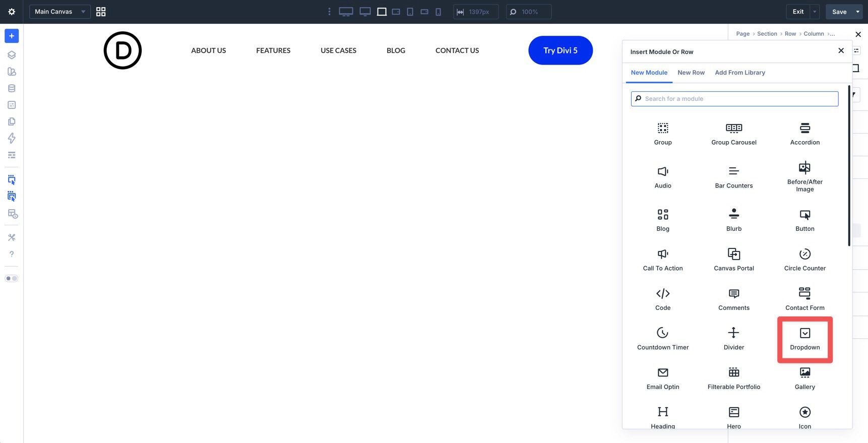Switch to New Module tab
The image size is (868, 443).
coord(649,73)
